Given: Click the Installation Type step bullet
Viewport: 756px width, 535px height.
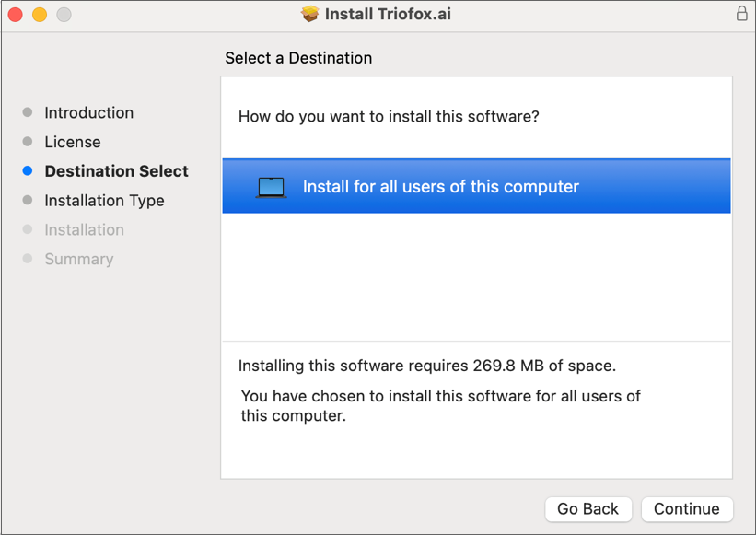Looking at the screenshot, I should click(28, 200).
